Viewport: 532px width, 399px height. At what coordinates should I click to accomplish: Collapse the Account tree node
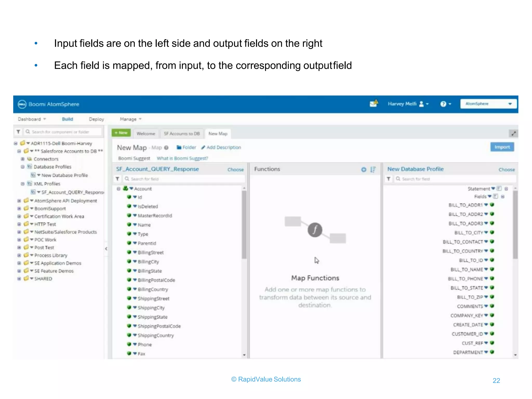tap(118, 189)
